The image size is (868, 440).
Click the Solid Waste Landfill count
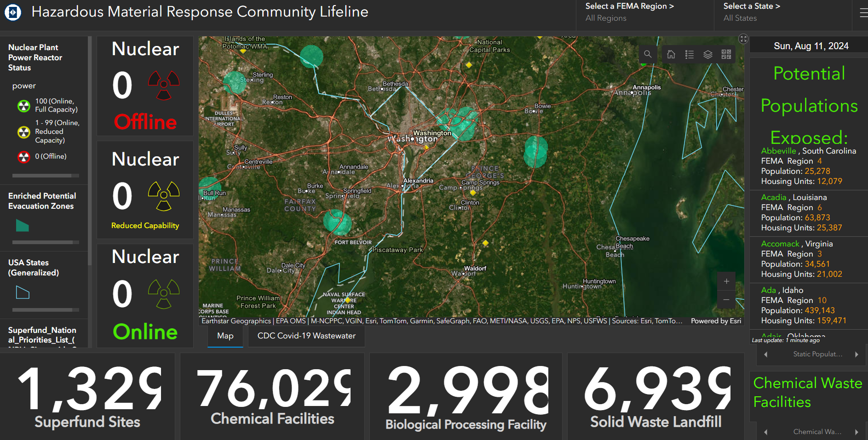pos(656,396)
